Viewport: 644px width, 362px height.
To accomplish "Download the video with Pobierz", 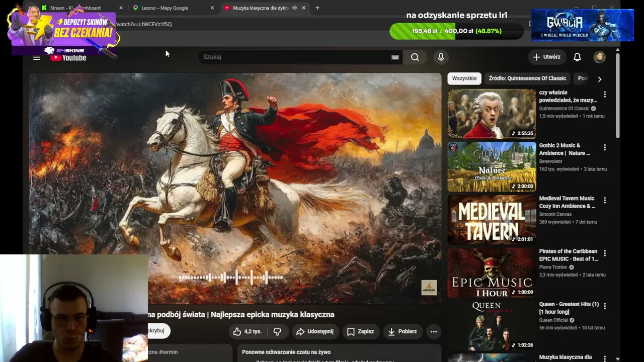I will [403, 331].
